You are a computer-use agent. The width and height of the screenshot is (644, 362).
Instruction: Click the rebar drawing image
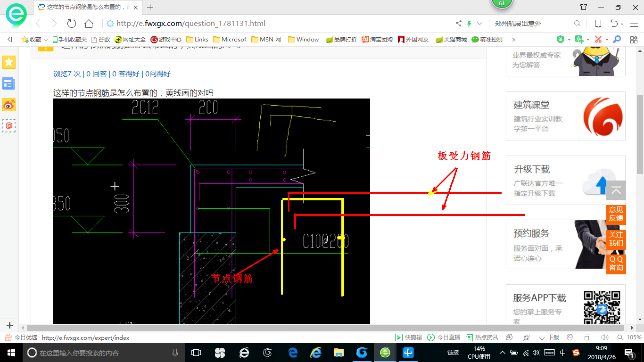[x=212, y=211]
